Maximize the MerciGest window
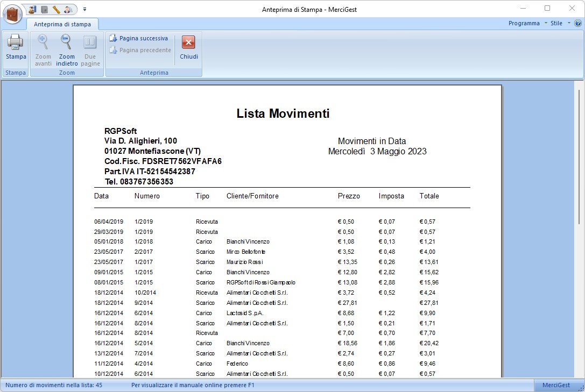The width and height of the screenshot is (585, 392). 547,8
